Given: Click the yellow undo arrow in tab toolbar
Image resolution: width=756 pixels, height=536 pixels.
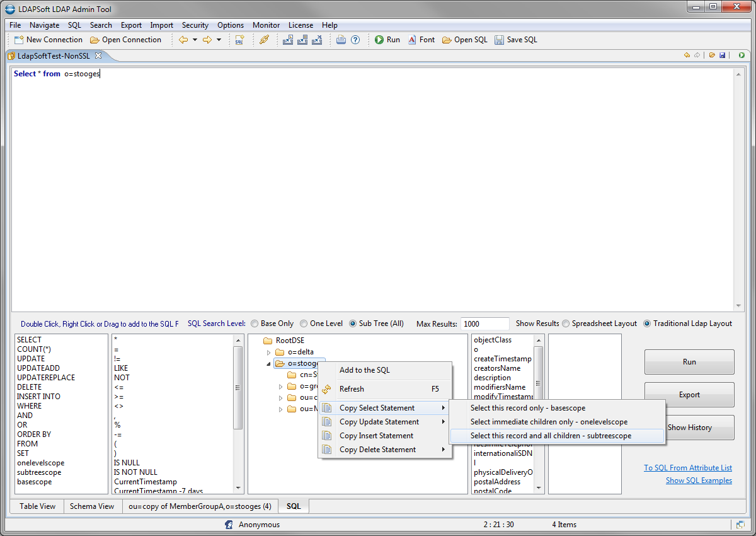Looking at the screenshot, I should pyautogui.click(x=687, y=55).
